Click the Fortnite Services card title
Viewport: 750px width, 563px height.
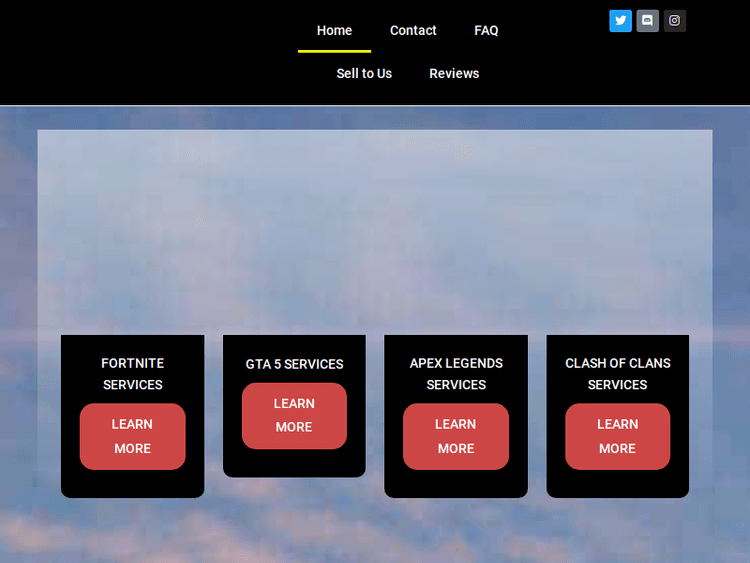pos(132,374)
